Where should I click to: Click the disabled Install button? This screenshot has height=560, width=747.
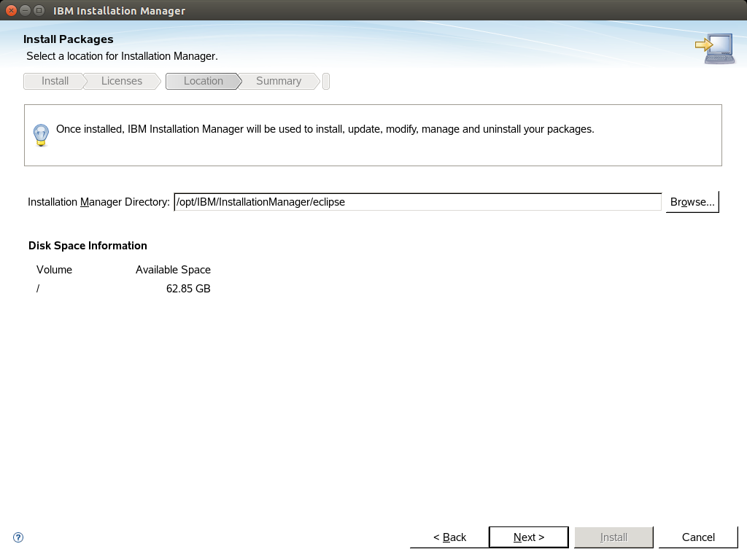click(614, 537)
